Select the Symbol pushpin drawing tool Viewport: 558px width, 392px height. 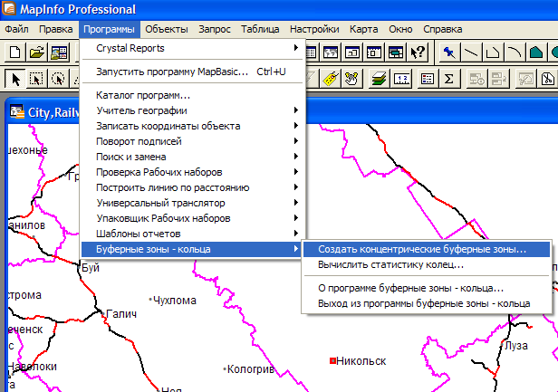[449, 53]
